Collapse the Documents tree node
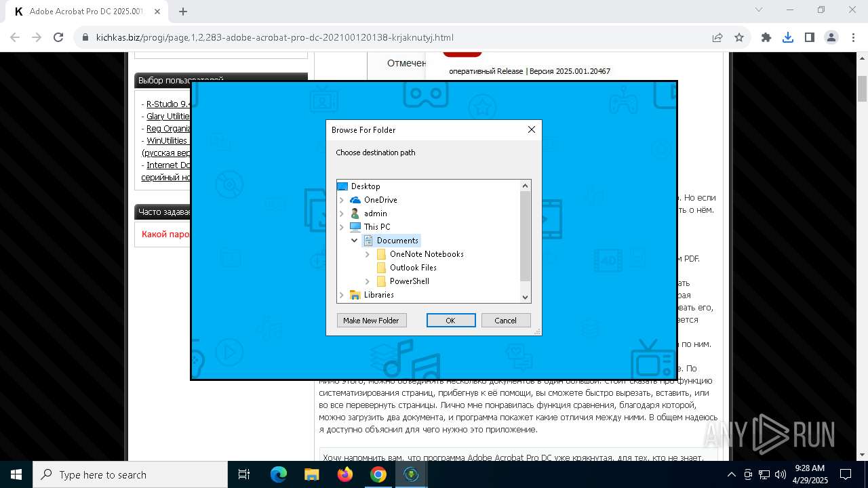Screen dimensions: 868x488 (355, 241)
